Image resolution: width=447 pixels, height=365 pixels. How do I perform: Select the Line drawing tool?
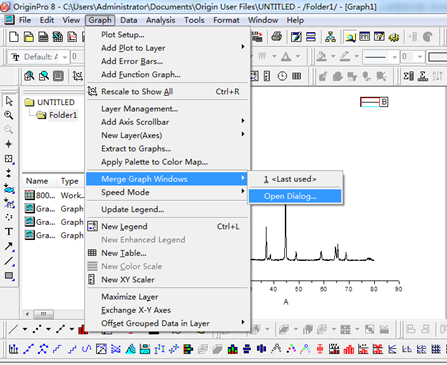pos(9,261)
